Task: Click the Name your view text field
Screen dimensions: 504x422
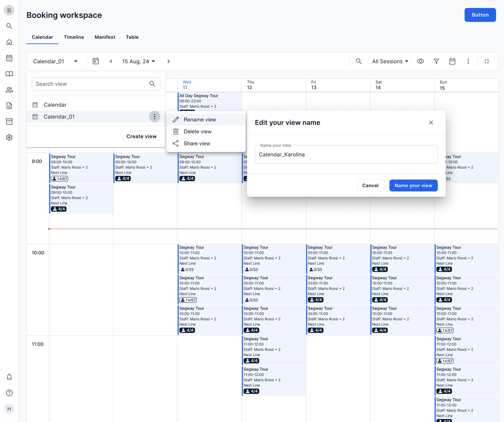Action: click(x=346, y=155)
